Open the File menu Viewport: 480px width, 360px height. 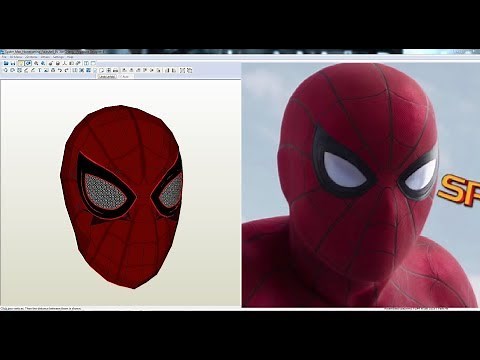pos(4,57)
